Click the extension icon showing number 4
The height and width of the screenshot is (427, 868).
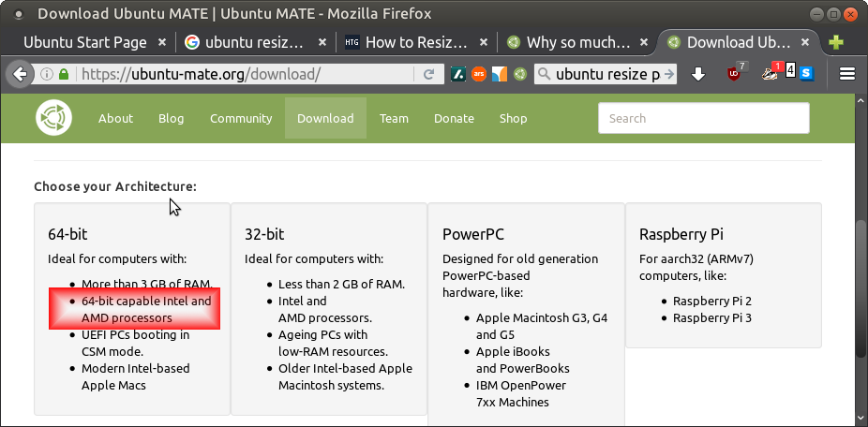[790, 71]
